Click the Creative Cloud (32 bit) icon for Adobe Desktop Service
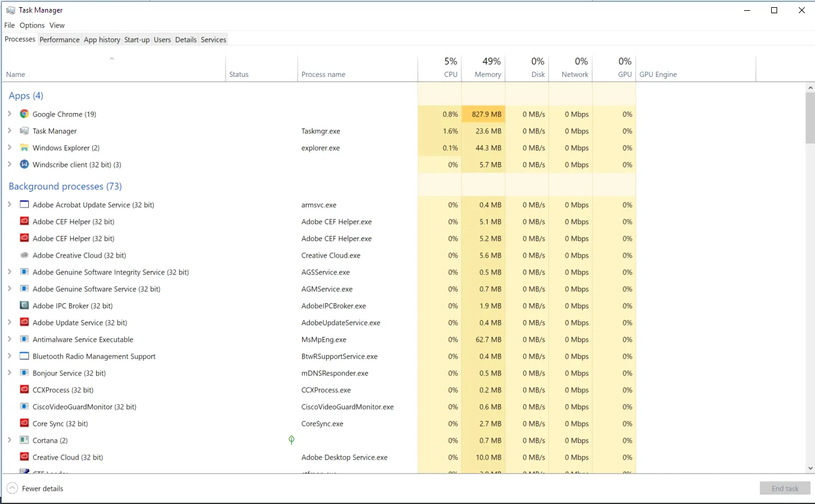The height and width of the screenshot is (504, 815). click(x=24, y=457)
